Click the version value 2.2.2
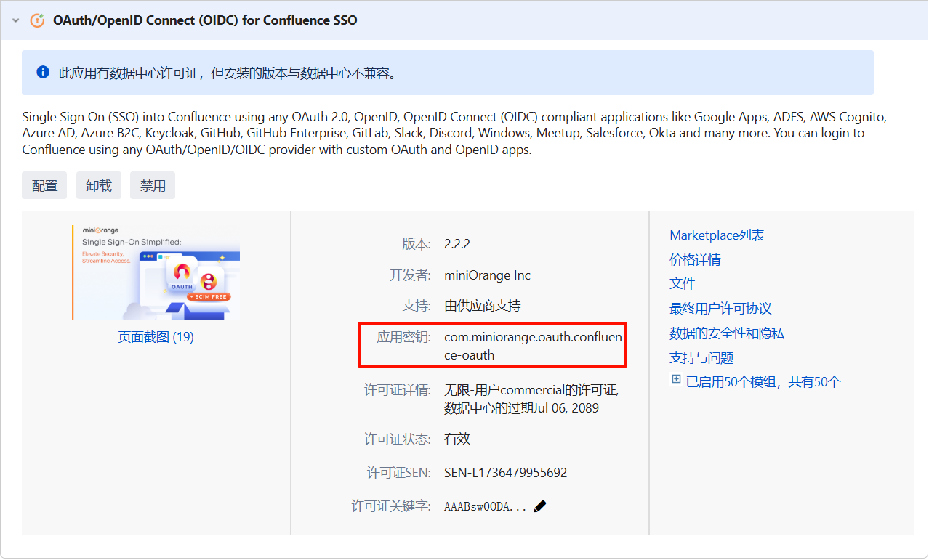The width and height of the screenshot is (929, 560). pos(457,244)
